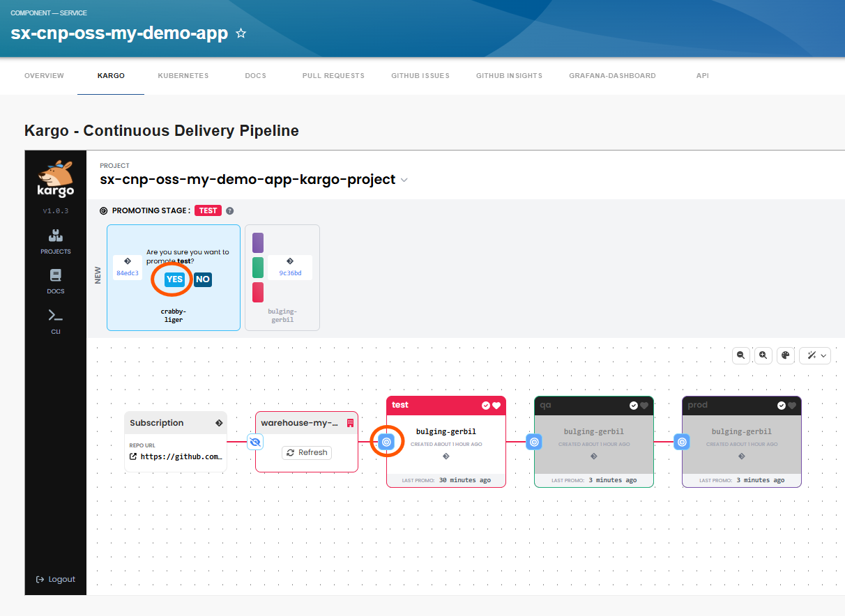Click "30 minutes ago" last promo text

pyautogui.click(x=465, y=480)
